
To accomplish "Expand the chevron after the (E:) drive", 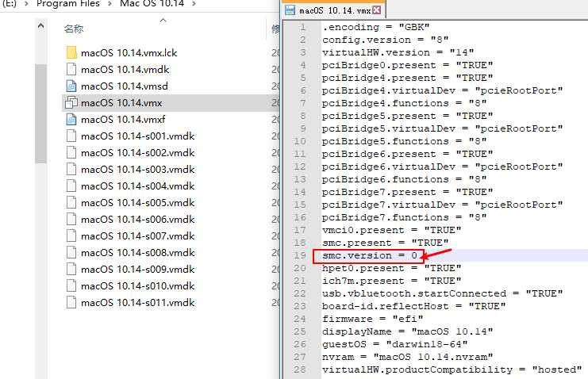I will [26, 4].
